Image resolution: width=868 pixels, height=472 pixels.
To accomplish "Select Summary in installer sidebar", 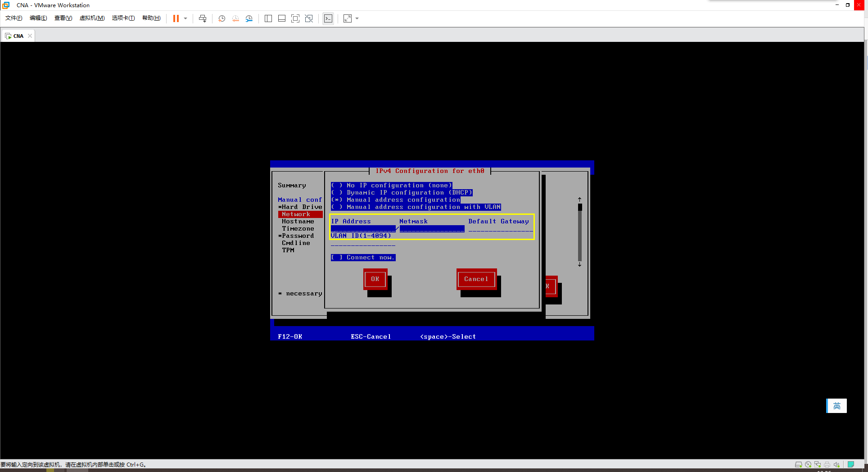I will point(292,186).
